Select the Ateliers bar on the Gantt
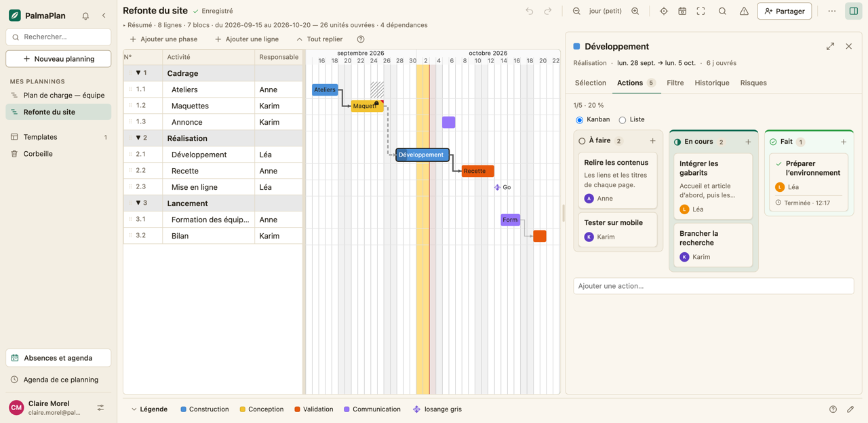Viewport: 868px width, 423px height. click(x=325, y=89)
